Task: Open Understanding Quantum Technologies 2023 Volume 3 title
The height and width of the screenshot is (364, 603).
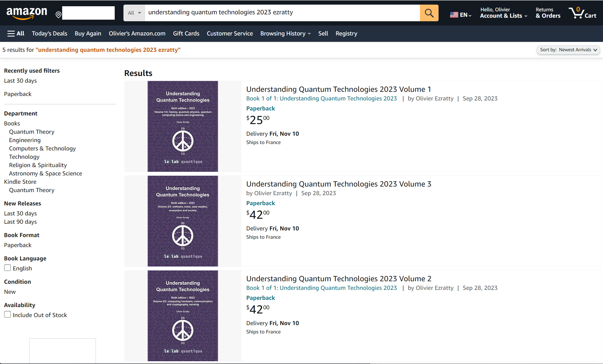Action: [x=339, y=184]
